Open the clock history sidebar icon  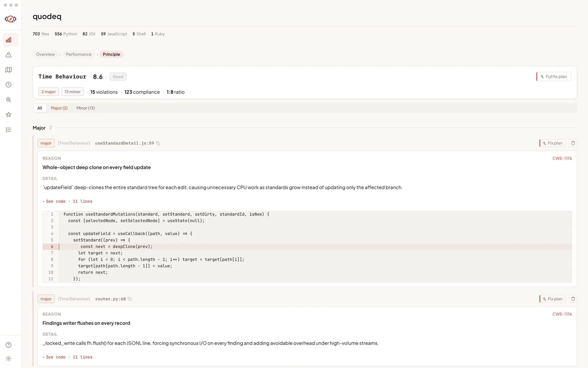(9, 85)
